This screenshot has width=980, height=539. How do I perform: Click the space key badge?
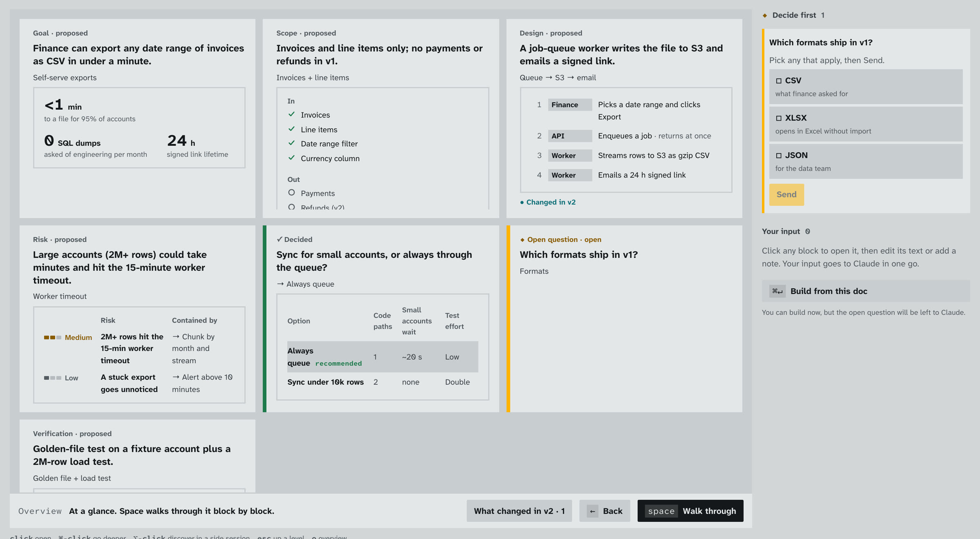(661, 511)
